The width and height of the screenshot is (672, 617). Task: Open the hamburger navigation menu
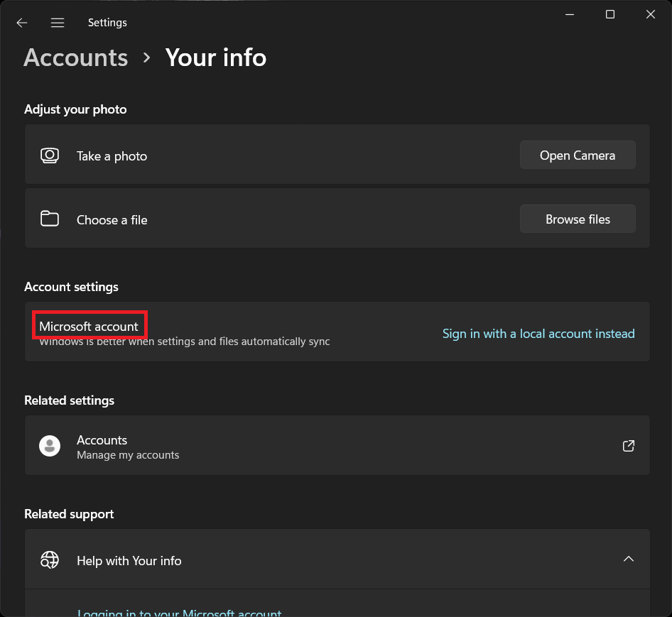[x=58, y=23]
